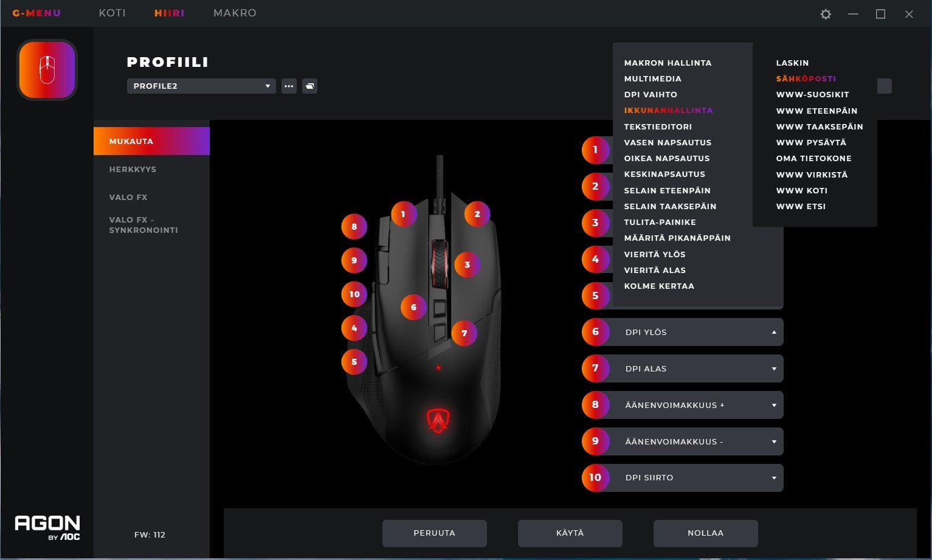Screen dimensions: 932x560
Task: Open the profile options three-dots button
Action: coord(289,86)
